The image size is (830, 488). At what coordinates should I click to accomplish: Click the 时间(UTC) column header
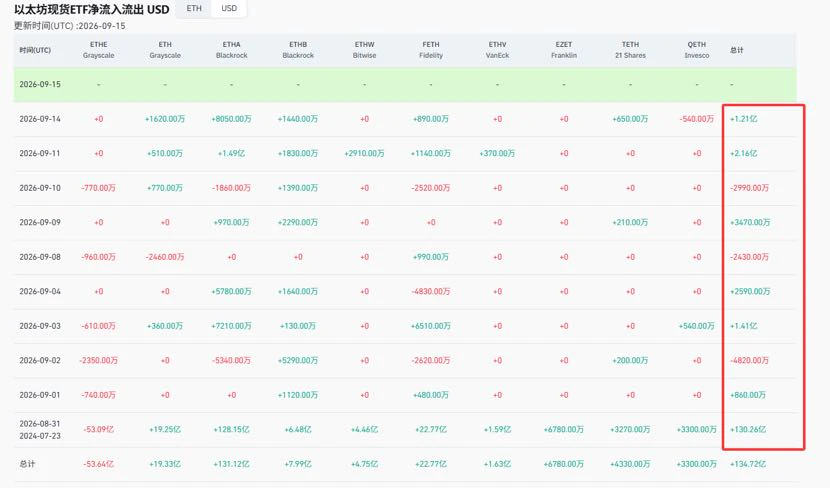point(35,50)
